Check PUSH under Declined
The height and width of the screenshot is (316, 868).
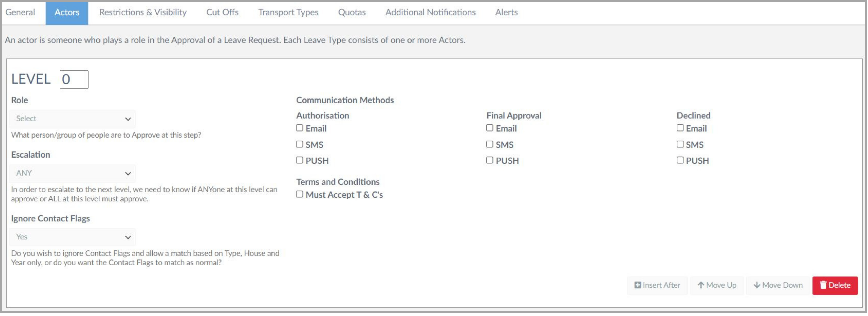(680, 160)
